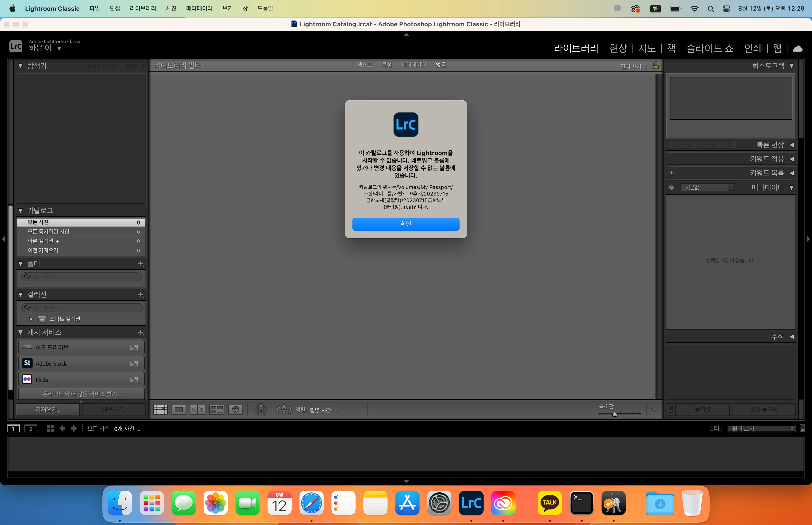Screen dimensions: 812x525
Task: Switch to Loupe view icon
Action: pyautogui.click(x=179, y=409)
